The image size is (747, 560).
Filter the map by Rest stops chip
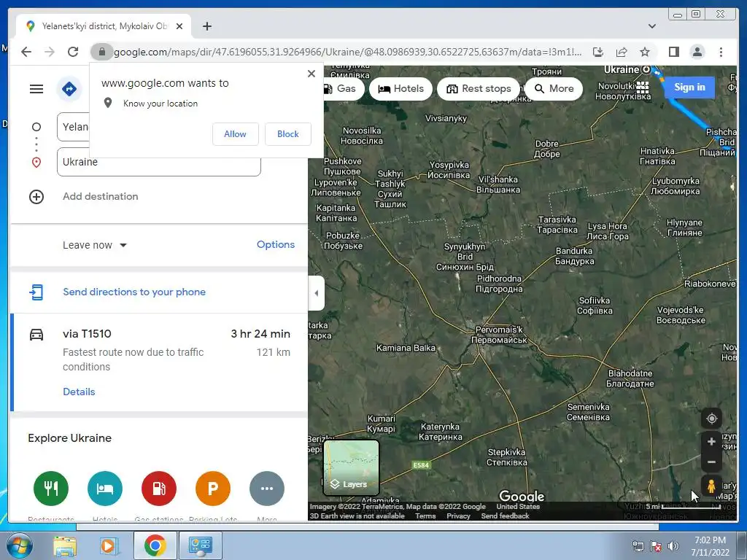(x=479, y=88)
